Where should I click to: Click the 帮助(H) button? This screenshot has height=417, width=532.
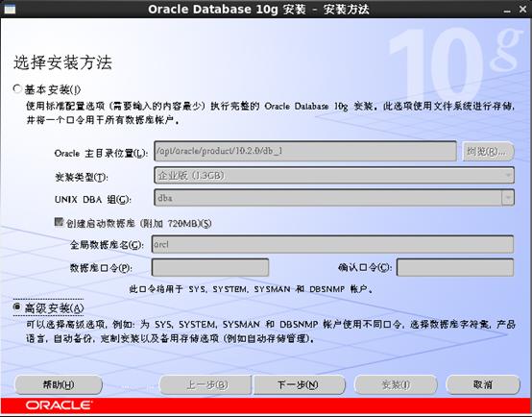pos(59,384)
